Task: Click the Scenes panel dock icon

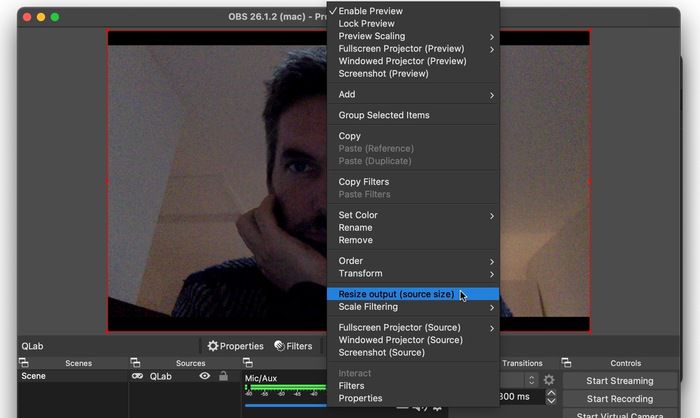Action: [x=24, y=363]
